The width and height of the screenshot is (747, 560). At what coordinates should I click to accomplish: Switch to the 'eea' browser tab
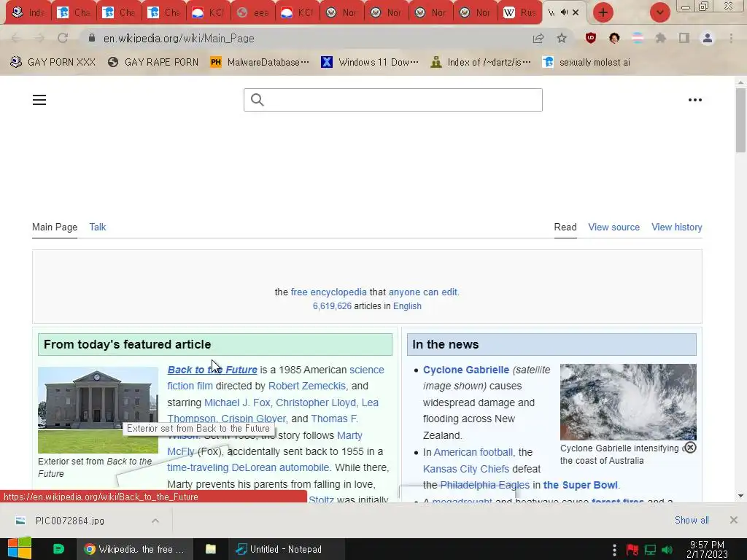pyautogui.click(x=252, y=12)
